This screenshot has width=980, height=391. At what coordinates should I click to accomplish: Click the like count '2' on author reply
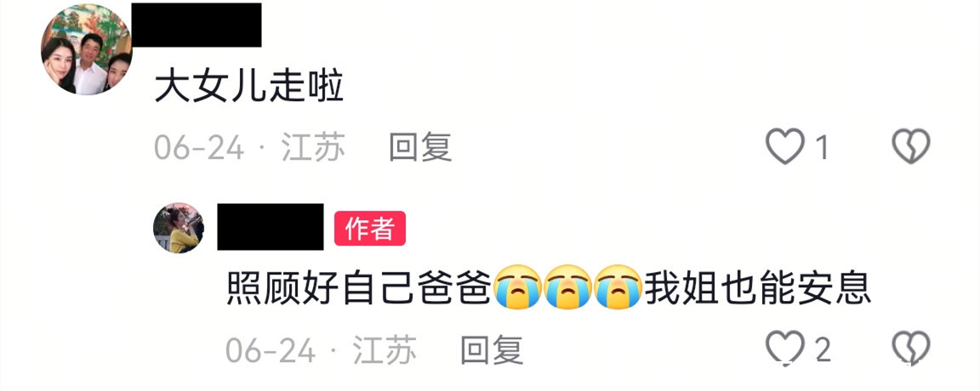(823, 350)
